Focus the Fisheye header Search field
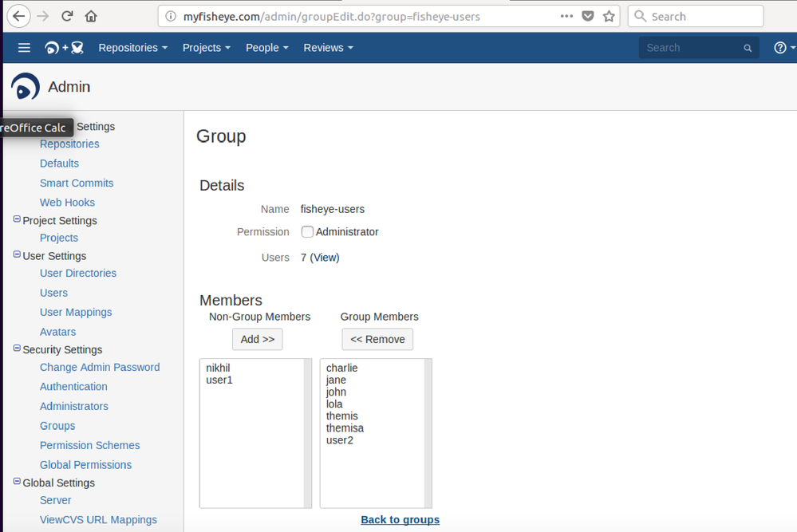This screenshot has width=797, height=532. click(x=699, y=48)
